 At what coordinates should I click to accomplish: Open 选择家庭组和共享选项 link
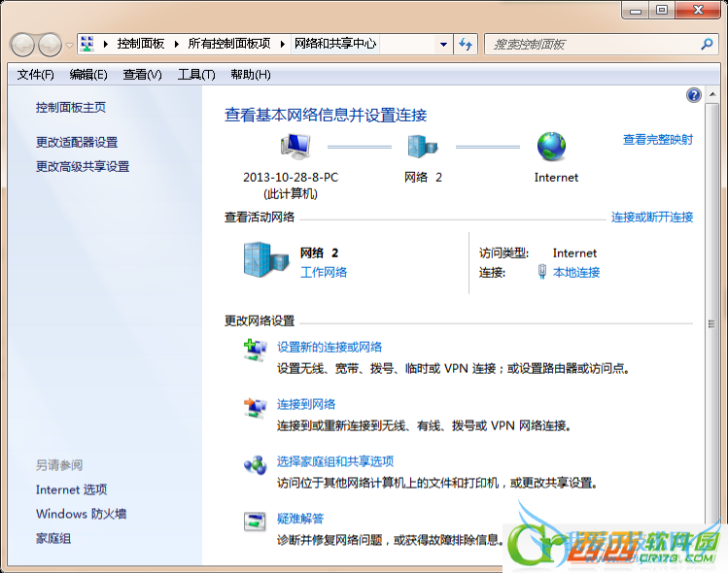click(x=335, y=461)
